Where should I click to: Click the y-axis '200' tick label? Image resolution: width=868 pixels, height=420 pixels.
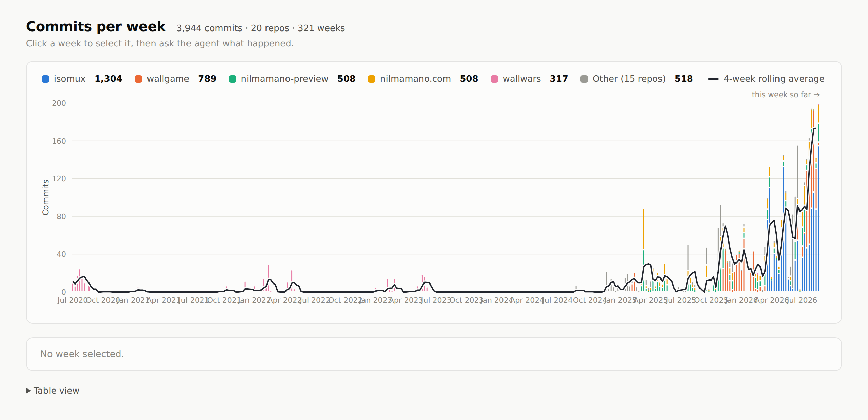(x=59, y=103)
